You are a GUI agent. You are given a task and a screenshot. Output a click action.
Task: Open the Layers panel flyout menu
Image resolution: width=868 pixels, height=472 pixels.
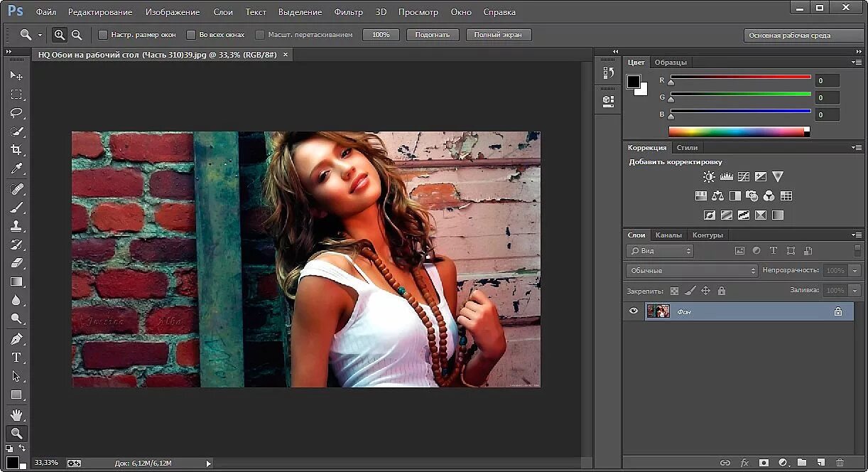point(857,235)
